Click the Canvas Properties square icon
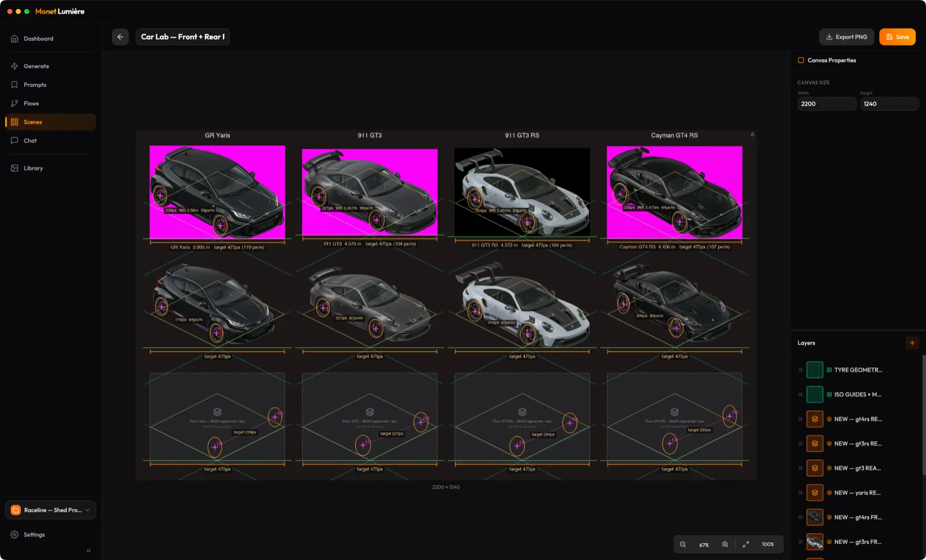Screen dimensions: 926x560 801,60
